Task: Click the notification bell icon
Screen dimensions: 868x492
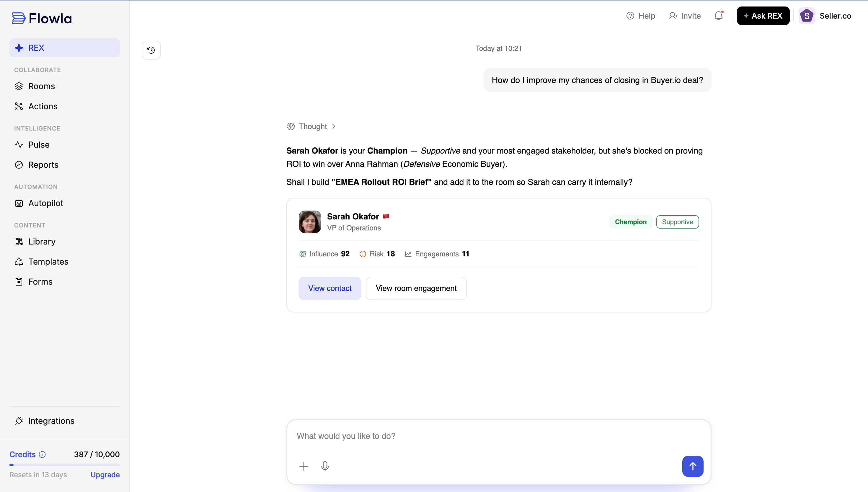Action: click(718, 16)
